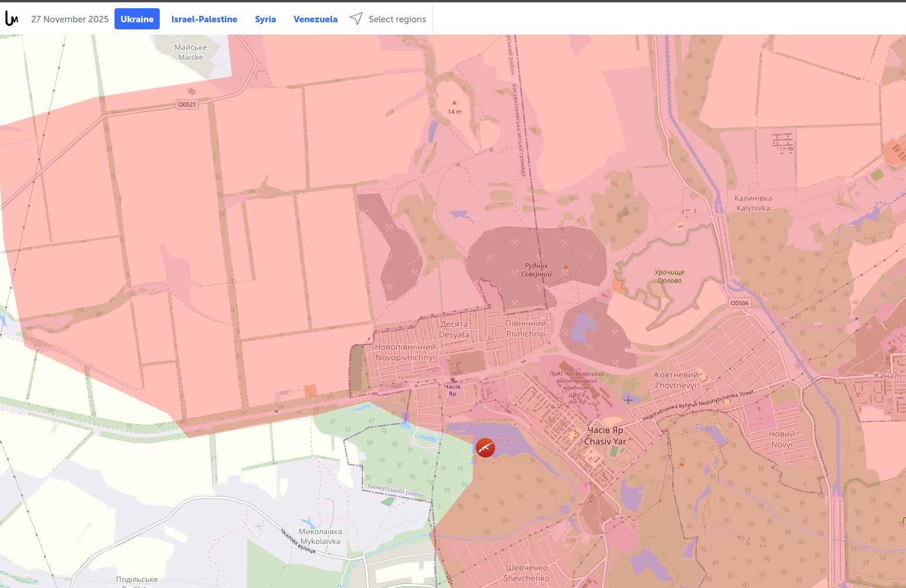Click the Майське Maiske village label

pyautogui.click(x=191, y=52)
